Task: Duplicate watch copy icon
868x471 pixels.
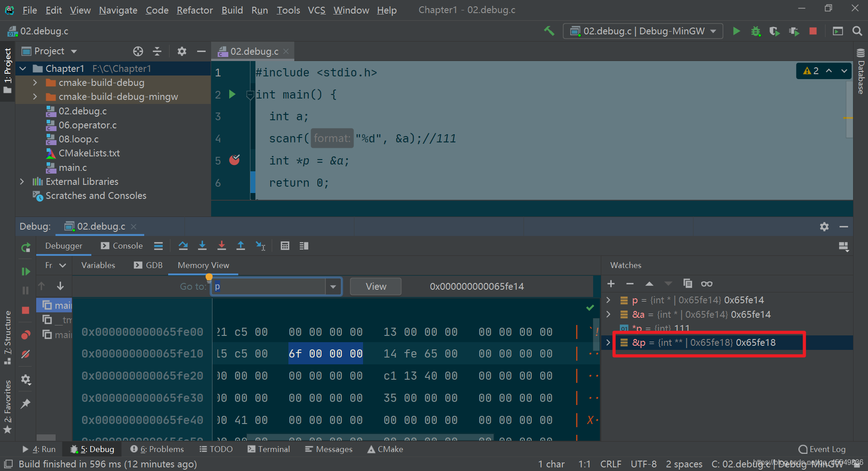Action: pyautogui.click(x=688, y=283)
